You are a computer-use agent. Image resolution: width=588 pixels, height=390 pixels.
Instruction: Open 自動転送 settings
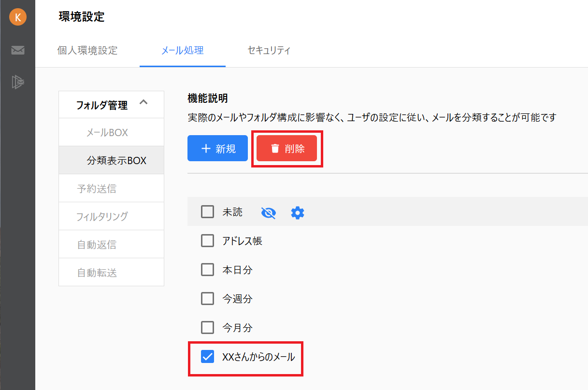point(111,272)
